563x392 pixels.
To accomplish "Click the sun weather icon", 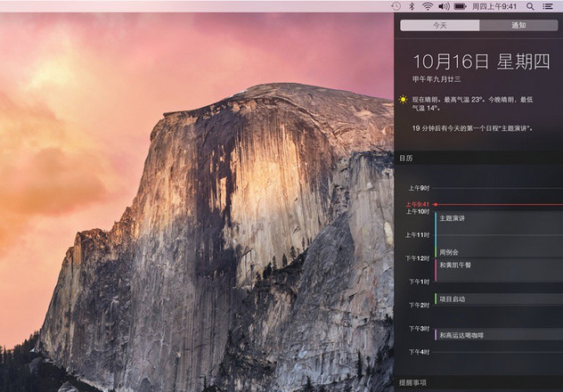I will pyautogui.click(x=404, y=100).
